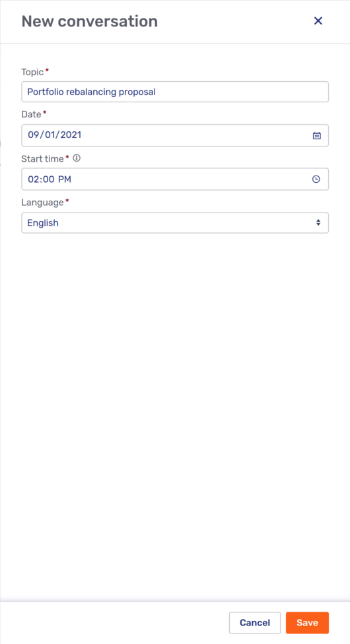Select the PM period in Start time

(x=64, y=179)
